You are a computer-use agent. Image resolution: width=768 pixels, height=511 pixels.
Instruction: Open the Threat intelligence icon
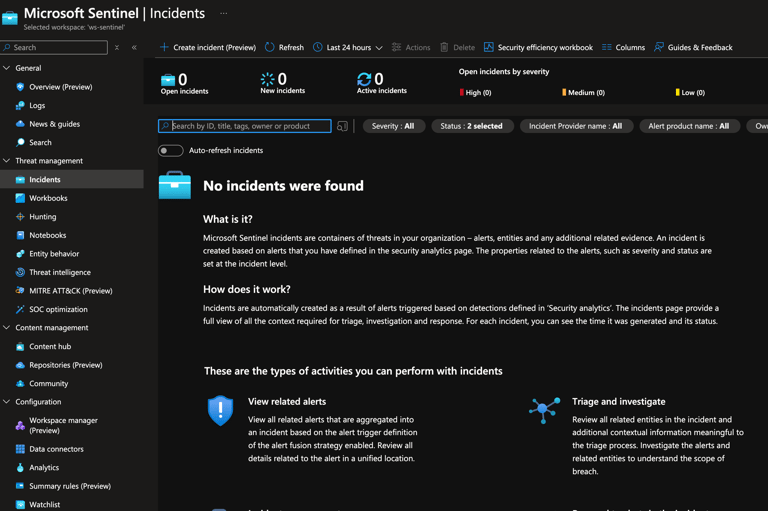(20, 272)
